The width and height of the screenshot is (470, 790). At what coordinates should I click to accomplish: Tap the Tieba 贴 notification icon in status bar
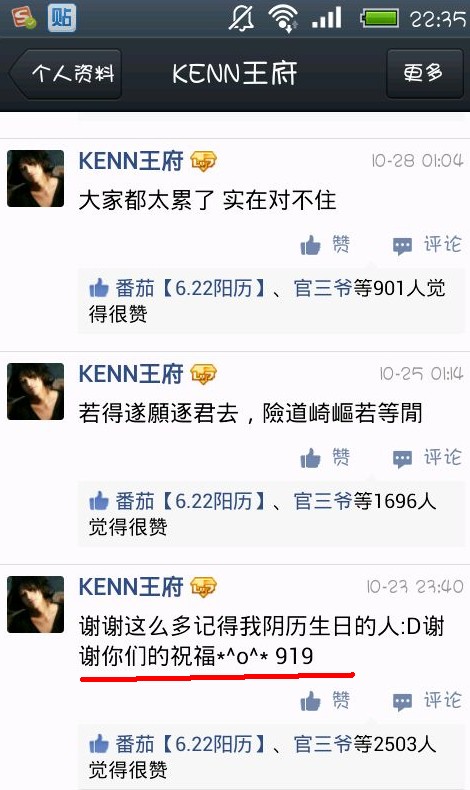pyautogui.click(x=62, y=18)
